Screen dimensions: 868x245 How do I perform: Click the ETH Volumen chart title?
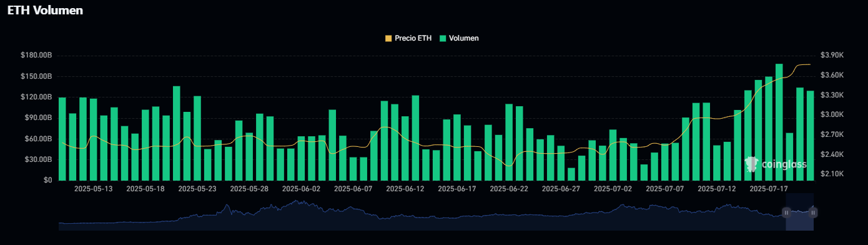[45, 11]
